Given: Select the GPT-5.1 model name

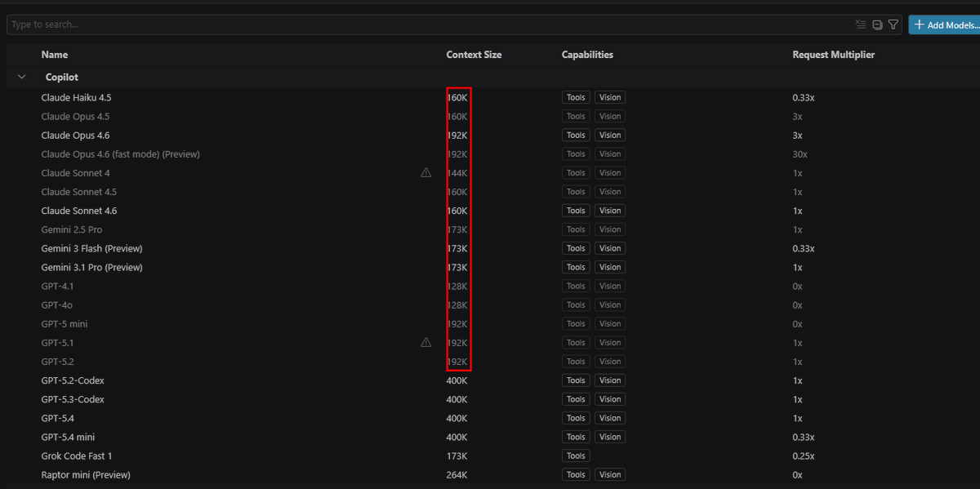Looking at the screenshot, I should 57,343.
